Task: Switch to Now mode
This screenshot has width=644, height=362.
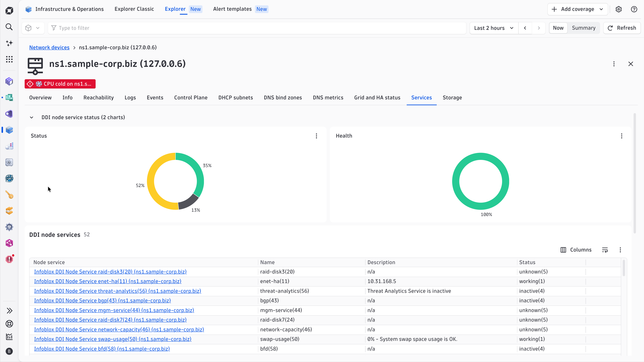Action: (558, 28)
